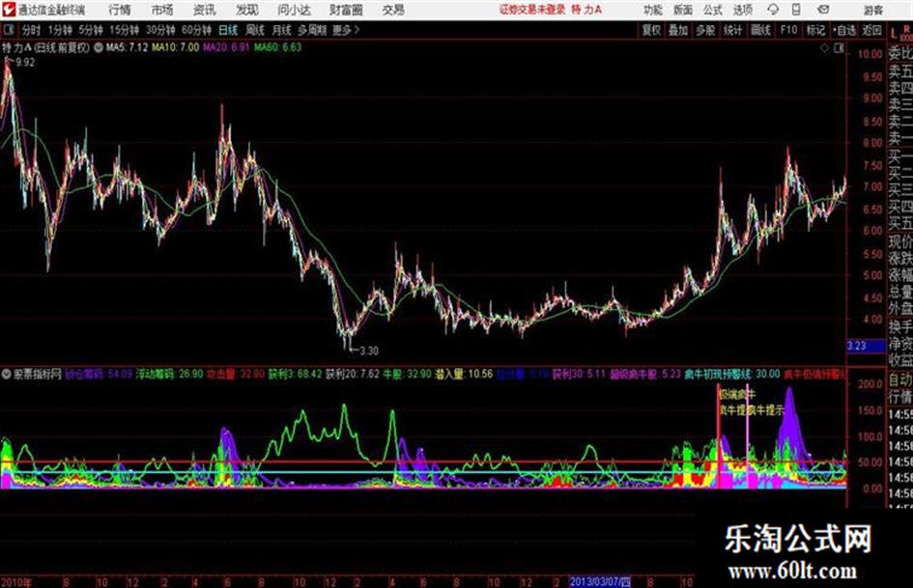This screenshot has width=913, height=588.
Task: Click the 2013/03/07 date marker on timeline
Action: (600, 582)
